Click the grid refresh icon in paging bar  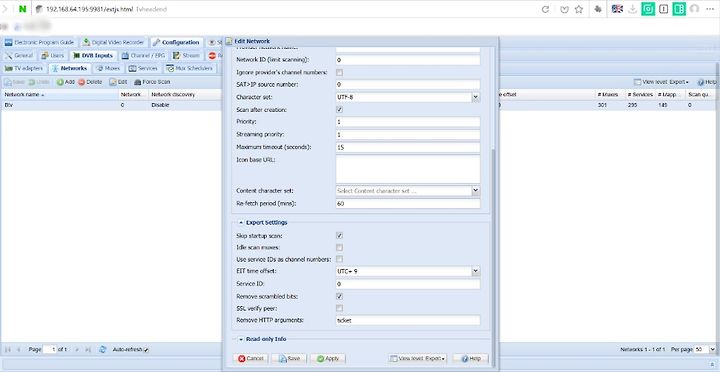pyautogui.click(x=103, y=349)
